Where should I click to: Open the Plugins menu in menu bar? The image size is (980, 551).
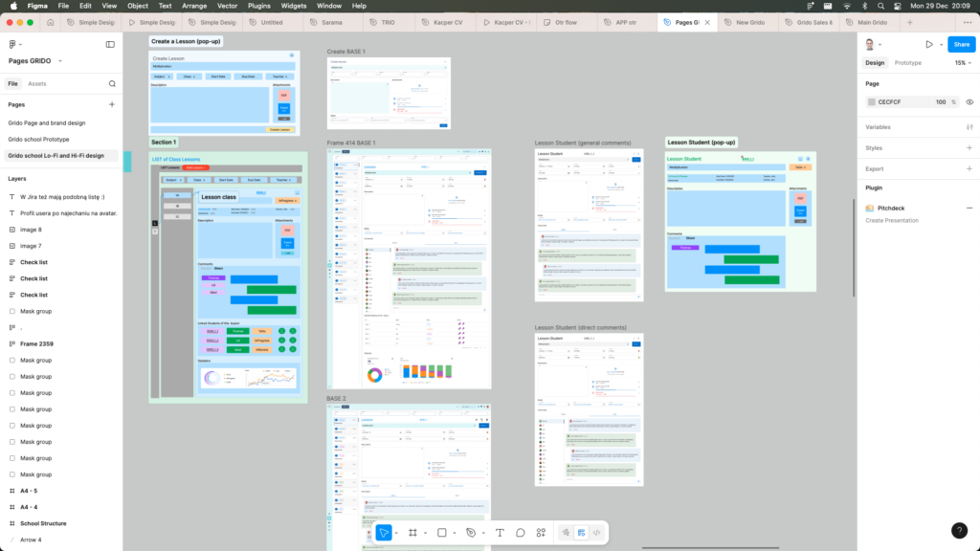(258, 6)
